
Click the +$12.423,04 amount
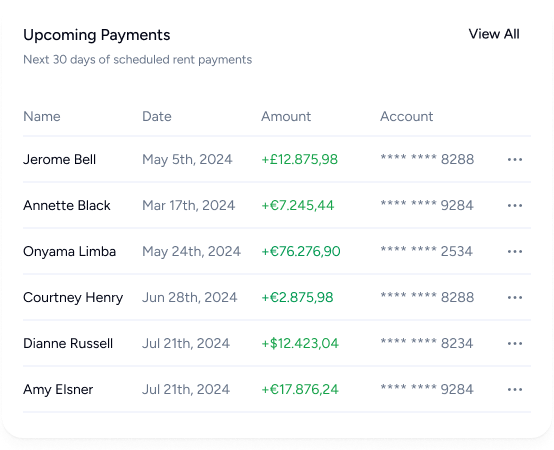point(300,343)
